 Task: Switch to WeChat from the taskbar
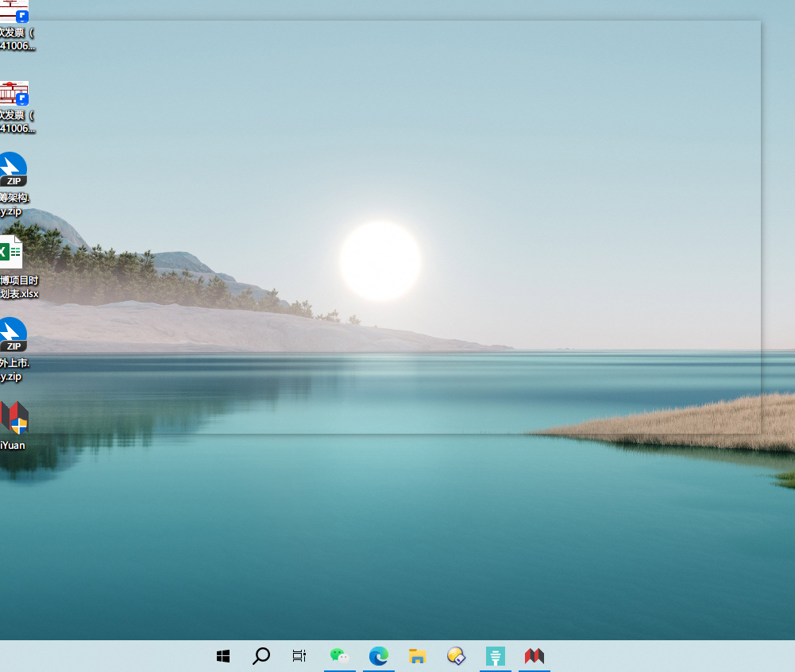point(339,656)
